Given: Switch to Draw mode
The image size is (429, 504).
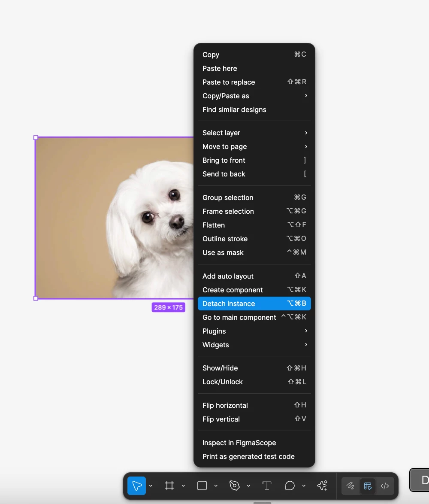Looking at the screenshot, I should 350,486.
